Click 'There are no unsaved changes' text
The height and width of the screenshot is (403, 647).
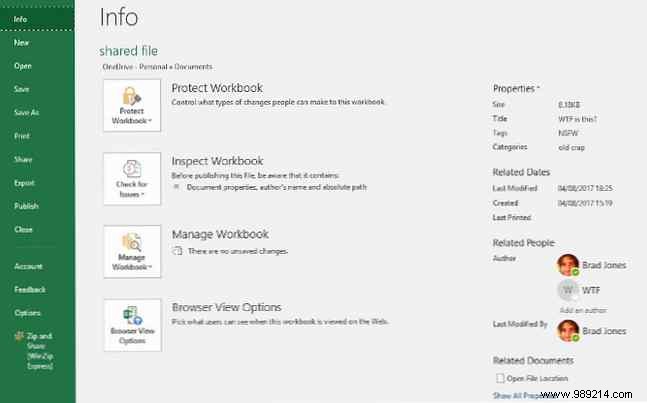238,251
